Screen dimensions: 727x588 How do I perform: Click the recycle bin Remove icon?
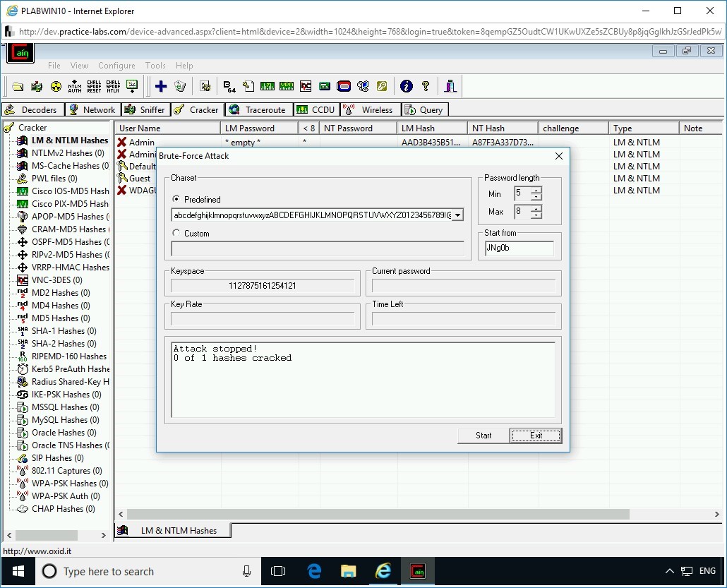point(180,86)
